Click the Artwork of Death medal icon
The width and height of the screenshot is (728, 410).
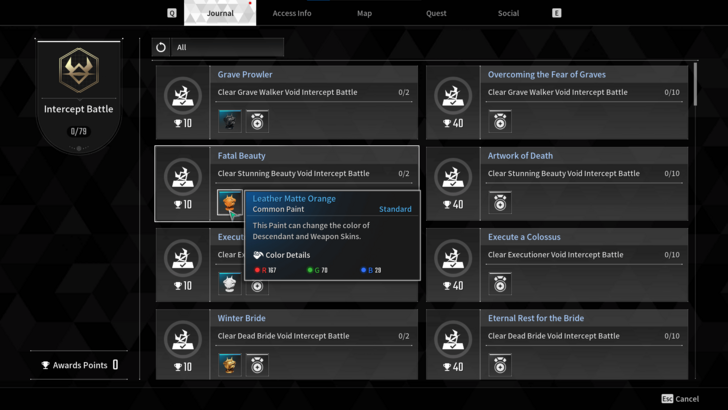pos(500,203)
